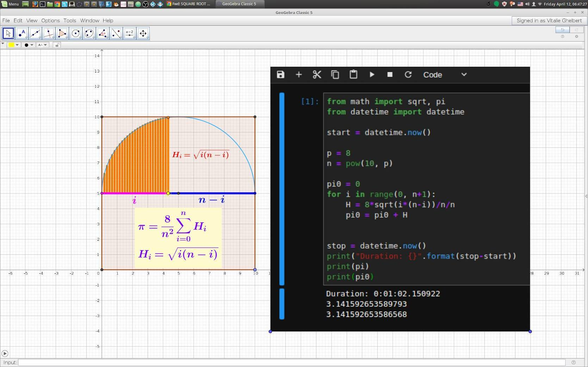This screenshot has width=588, height=367.
Task: Select the Circle with Center tool
Action: [x=75, y=33]
